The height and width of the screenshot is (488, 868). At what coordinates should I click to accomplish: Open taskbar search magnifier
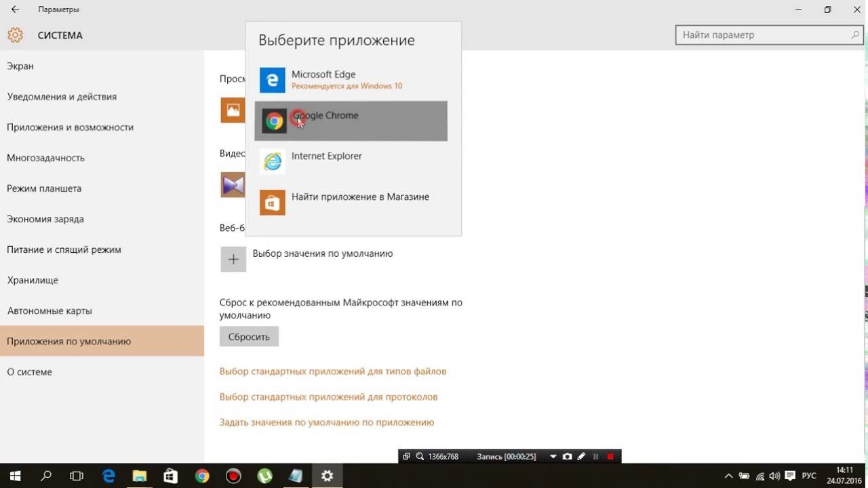(x=46, y=476)
